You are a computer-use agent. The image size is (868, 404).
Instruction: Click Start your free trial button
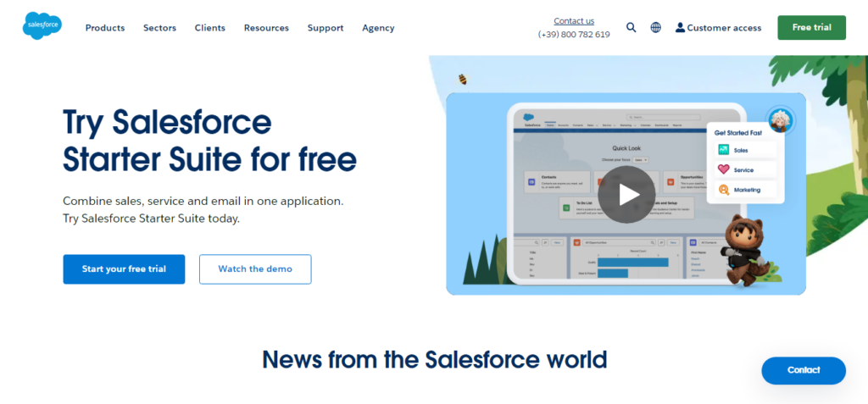coord(124,269)
